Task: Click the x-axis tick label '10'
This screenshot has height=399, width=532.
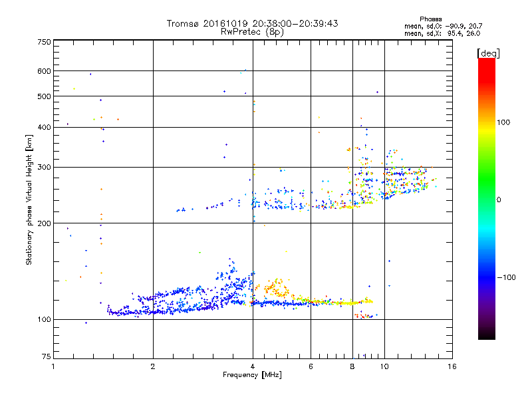Action: pyautogui.click(x=384, y=366)
